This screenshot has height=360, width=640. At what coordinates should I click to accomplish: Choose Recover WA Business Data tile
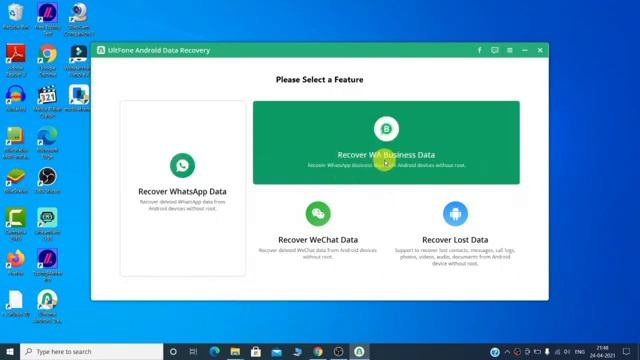pos(386,142)
